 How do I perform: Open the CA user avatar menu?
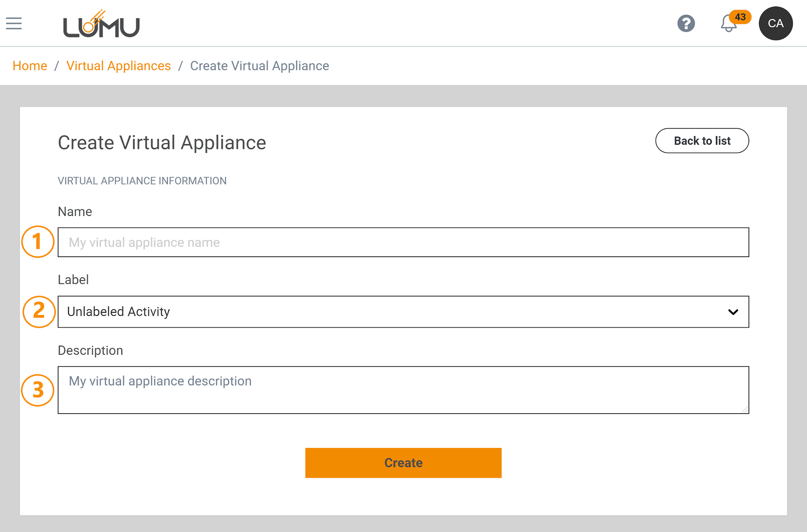click(776, 24)
